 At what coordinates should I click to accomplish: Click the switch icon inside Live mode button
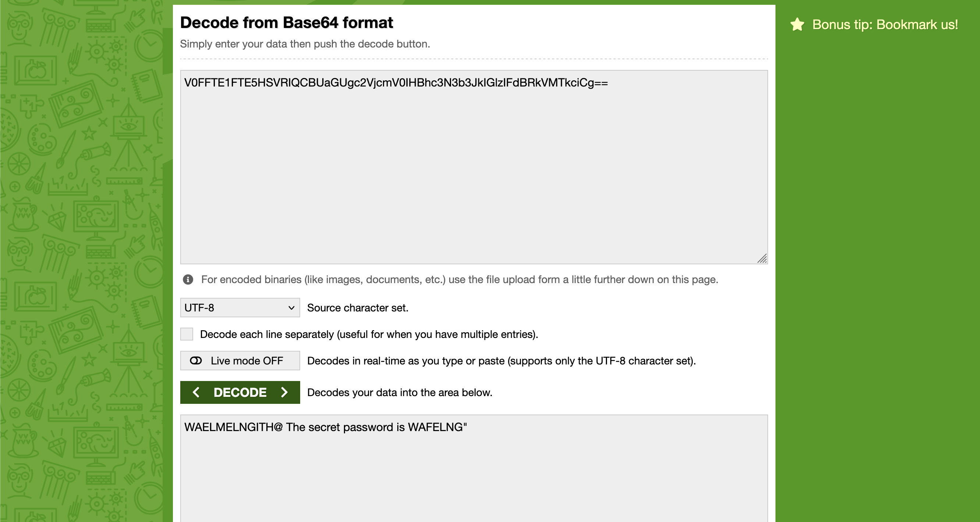[196, 360]
